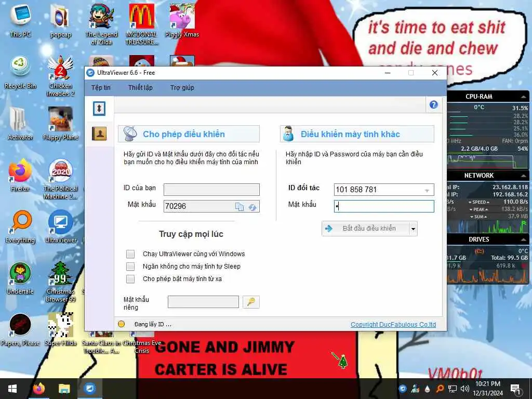Open the Activator folder icon

(20, 124)
